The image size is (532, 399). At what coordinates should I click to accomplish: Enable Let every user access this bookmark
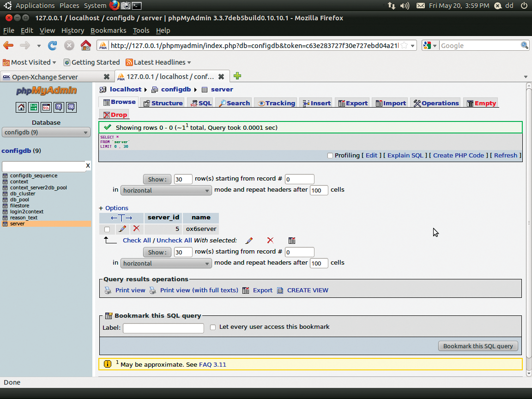pos(213,327)
